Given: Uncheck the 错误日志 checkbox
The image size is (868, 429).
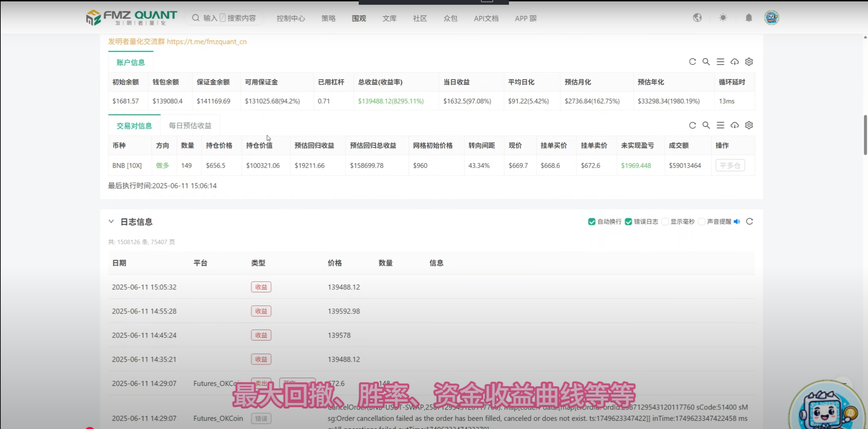Looking at the screenshot, I should coord(628,222).
